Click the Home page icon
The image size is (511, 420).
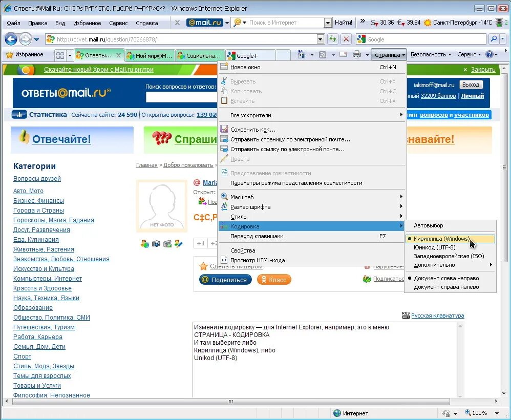(x=302, y=54)
